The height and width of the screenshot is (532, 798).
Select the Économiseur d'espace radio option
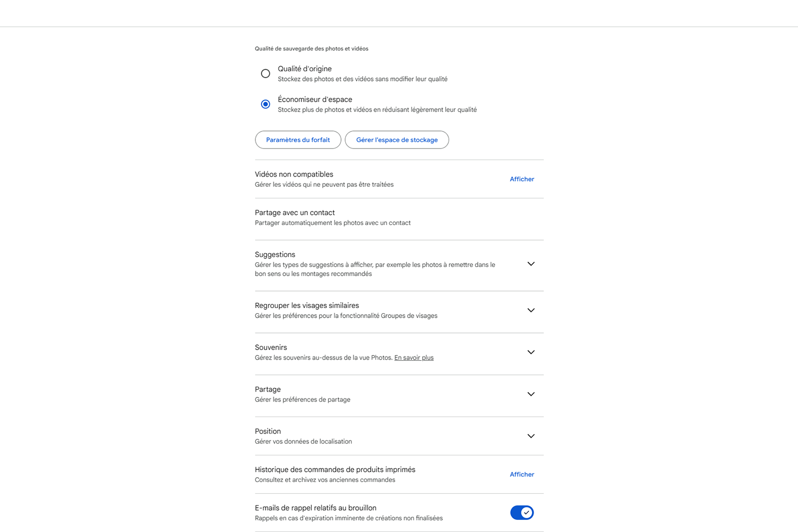point(265,104)
